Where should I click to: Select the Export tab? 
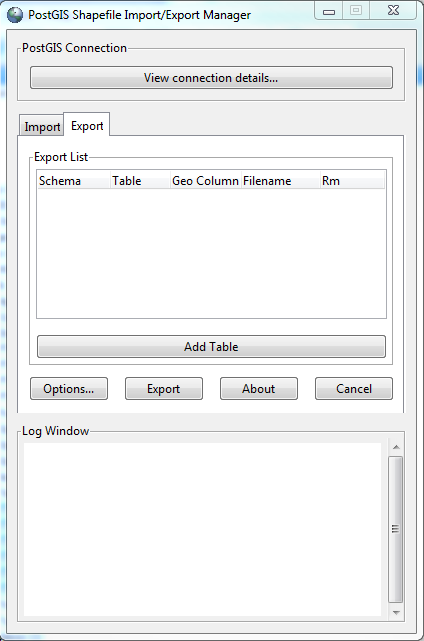(x=87, y=126)
